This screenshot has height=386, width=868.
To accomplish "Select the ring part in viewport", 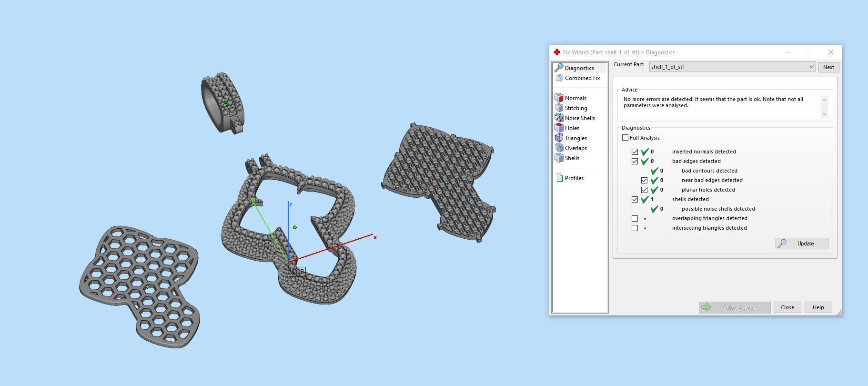I will pos(222,103).
